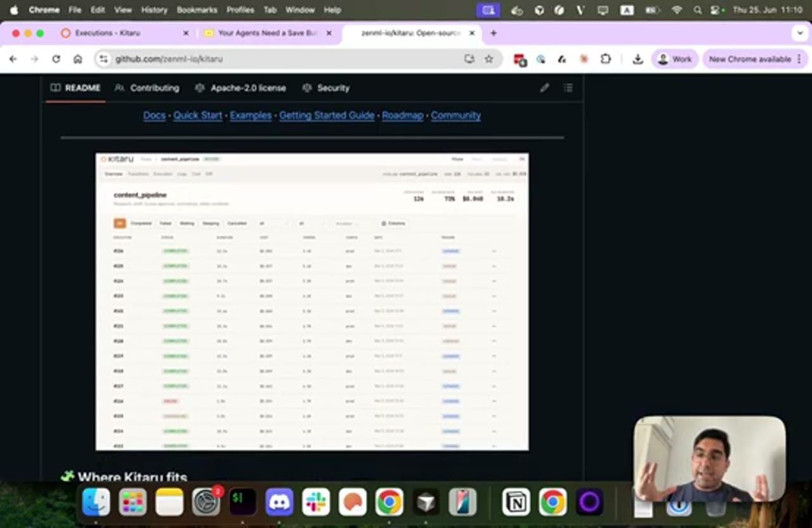Launch Discord from the dock
This screenshot has width=812, height=528.
(280, 502)
